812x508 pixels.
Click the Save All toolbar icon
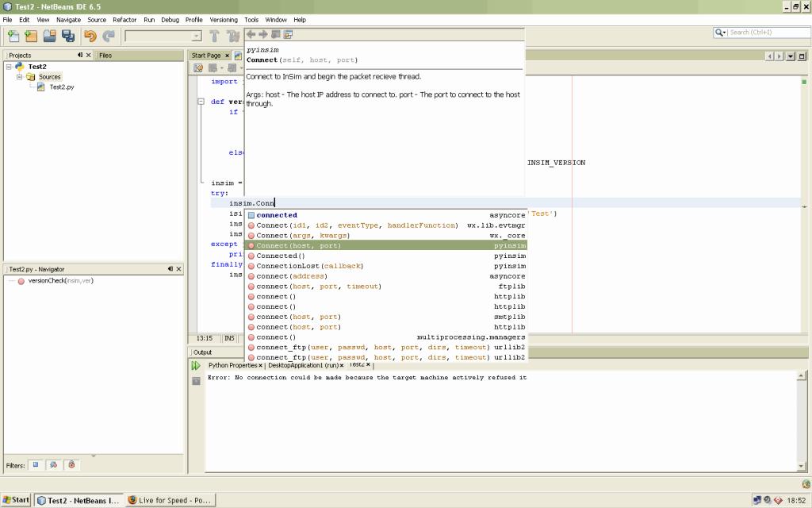(x=68, y=36)
